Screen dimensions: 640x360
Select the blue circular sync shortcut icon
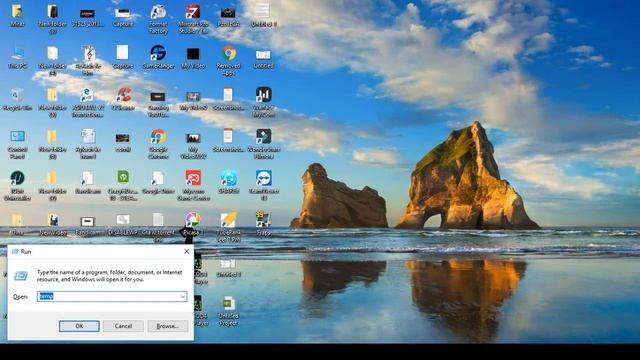click(x=229, y=178)
